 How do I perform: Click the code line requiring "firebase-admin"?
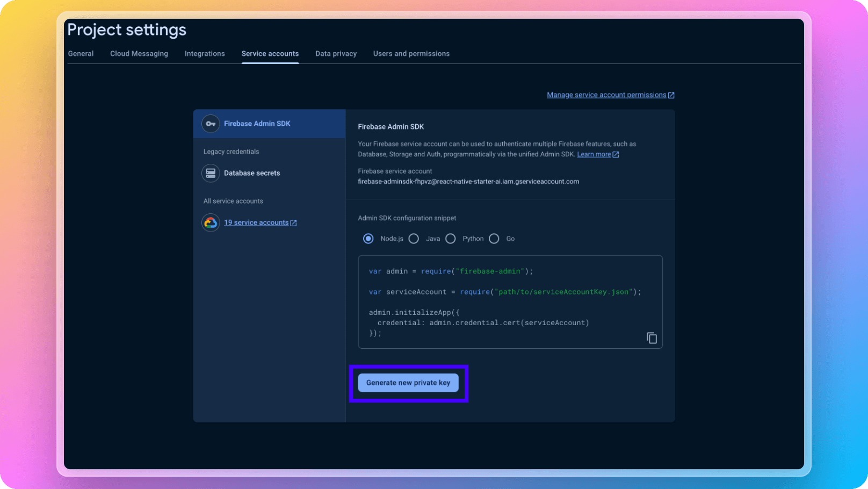[x=451, y=271]
